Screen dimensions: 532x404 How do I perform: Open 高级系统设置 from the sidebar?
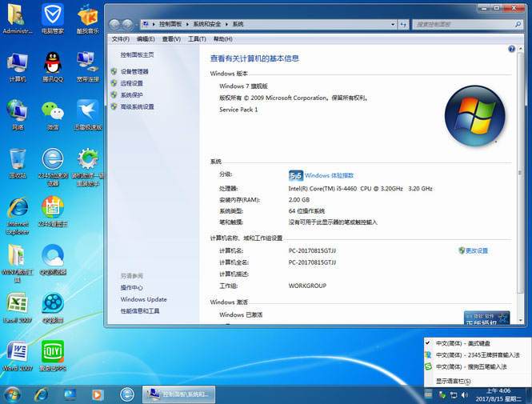137,107
